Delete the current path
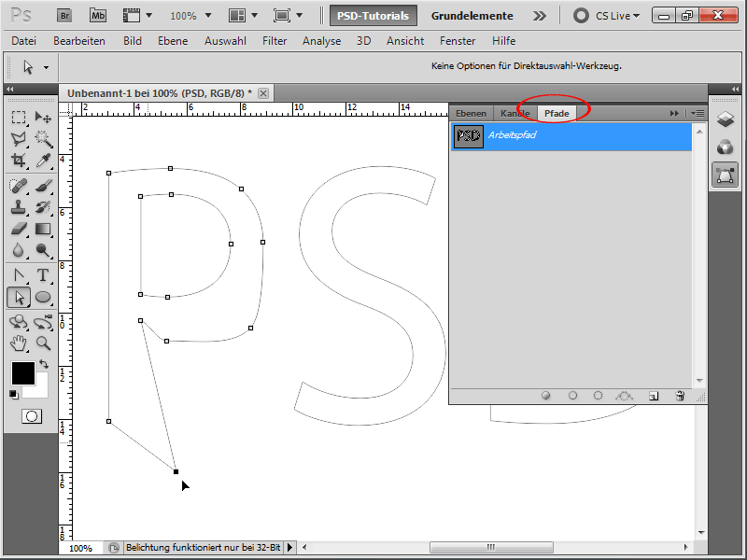The image size is (747, 560). pyautogui.click(x=680, y=396)
